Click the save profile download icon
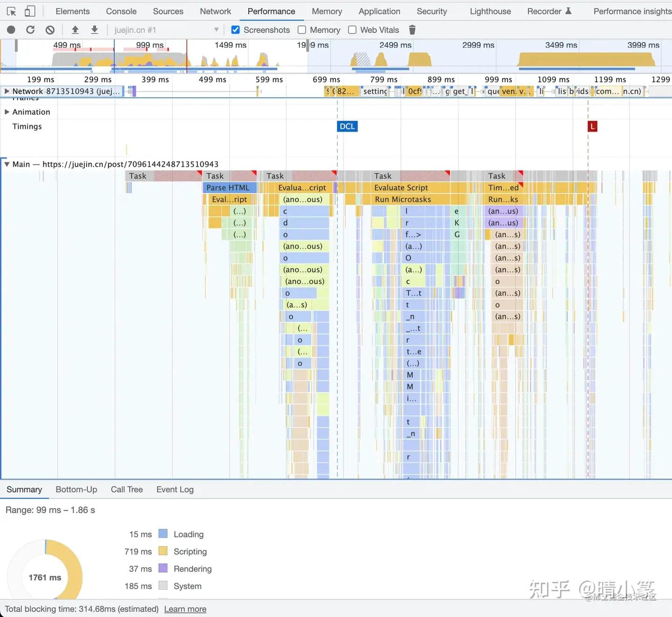This screenshot has height=617, width=672. point(94,30)
